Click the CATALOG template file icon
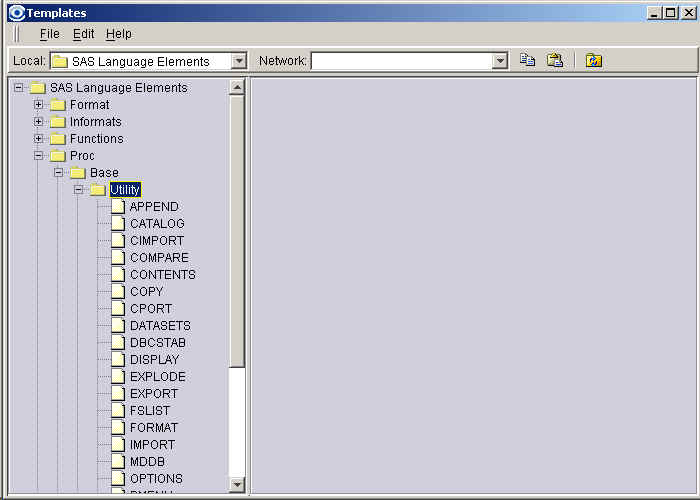Image resolution: width=700 pixels, height=500 pixels. (x=118, y=223)
